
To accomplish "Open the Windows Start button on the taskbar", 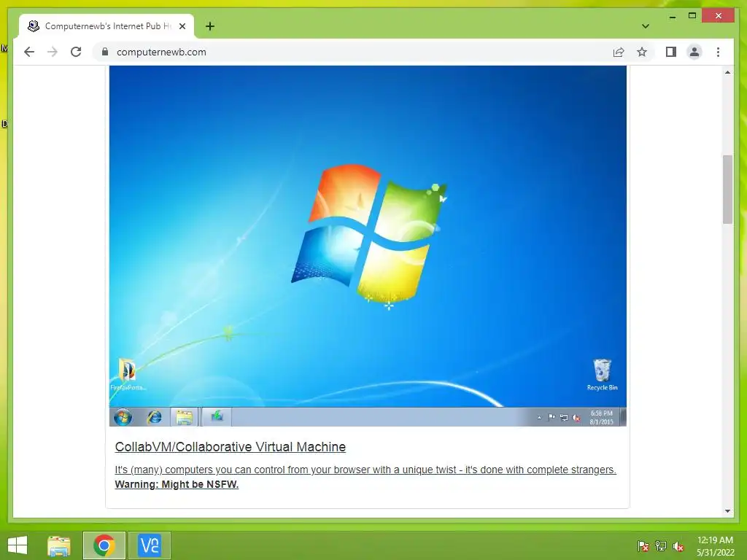I will coord(18,545).
